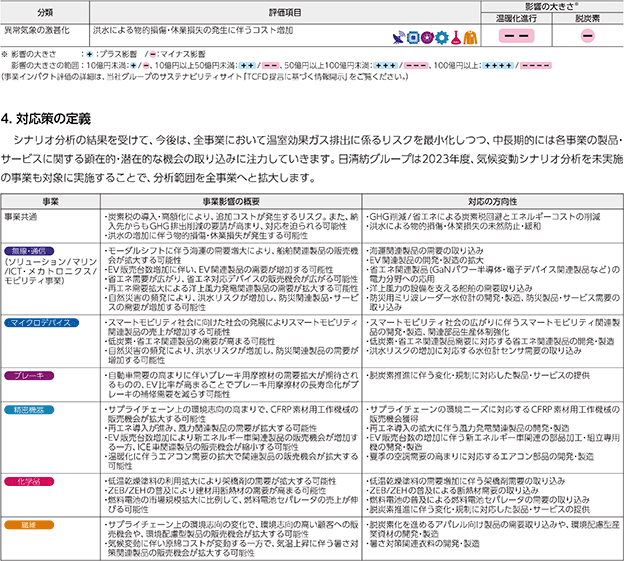
Task: Select the 無線・通信 business badge
Action: pyautogui.click(x=29, y=251)
